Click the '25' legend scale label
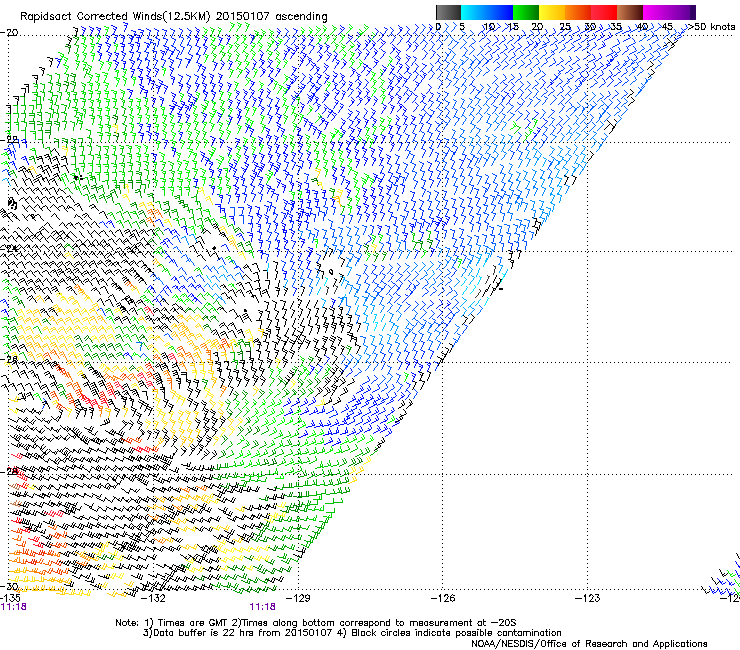The image size is (740, 650). pos(565,27)
